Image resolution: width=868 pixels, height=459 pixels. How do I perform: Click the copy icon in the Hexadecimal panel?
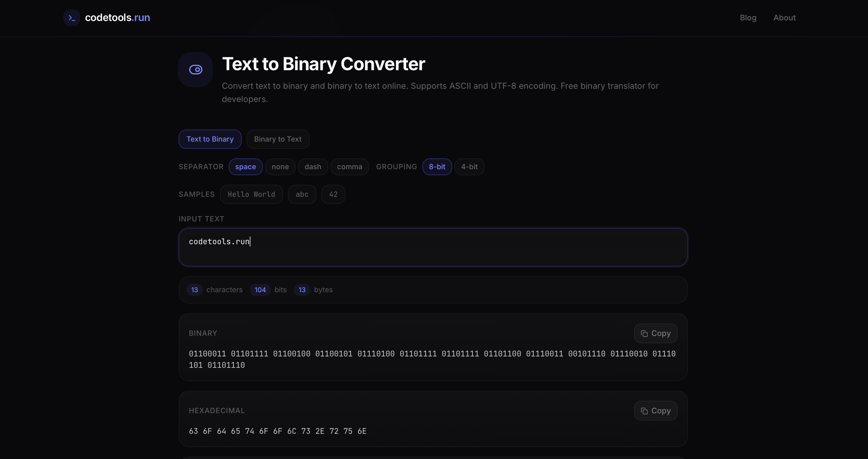point(644,410)
